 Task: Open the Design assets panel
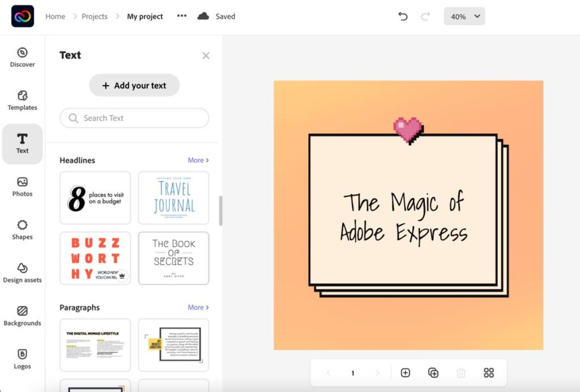coord(22,274)
